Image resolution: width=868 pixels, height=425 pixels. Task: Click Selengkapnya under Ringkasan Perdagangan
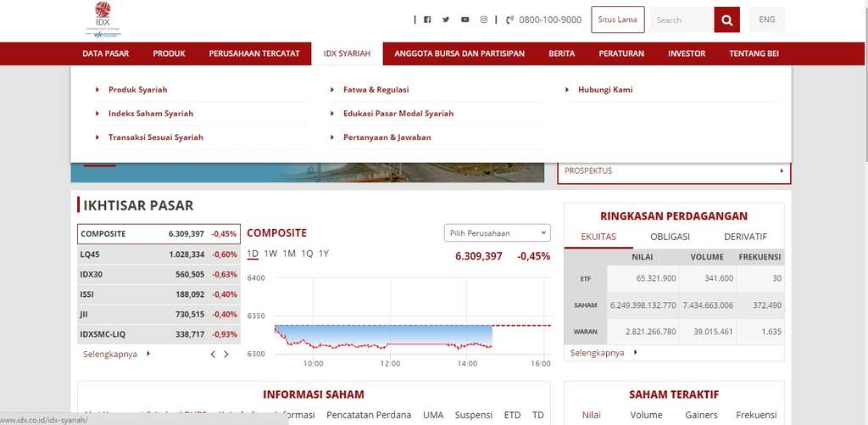598,353
